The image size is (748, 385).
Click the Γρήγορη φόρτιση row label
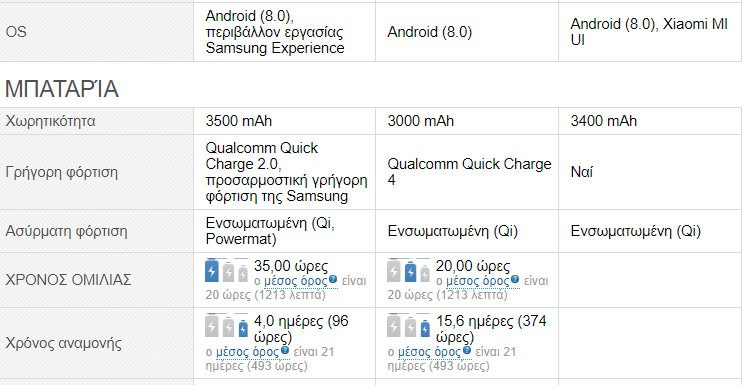coord(61,172)
